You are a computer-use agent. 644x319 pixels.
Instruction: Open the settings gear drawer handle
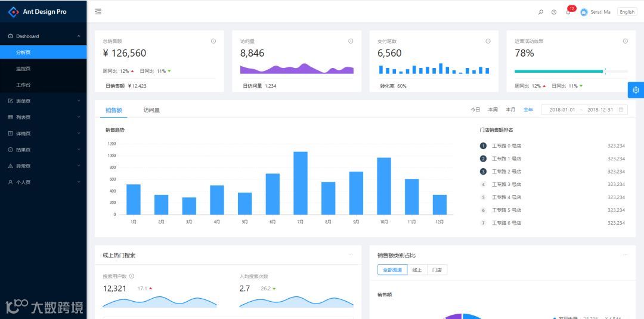[636, 90]
